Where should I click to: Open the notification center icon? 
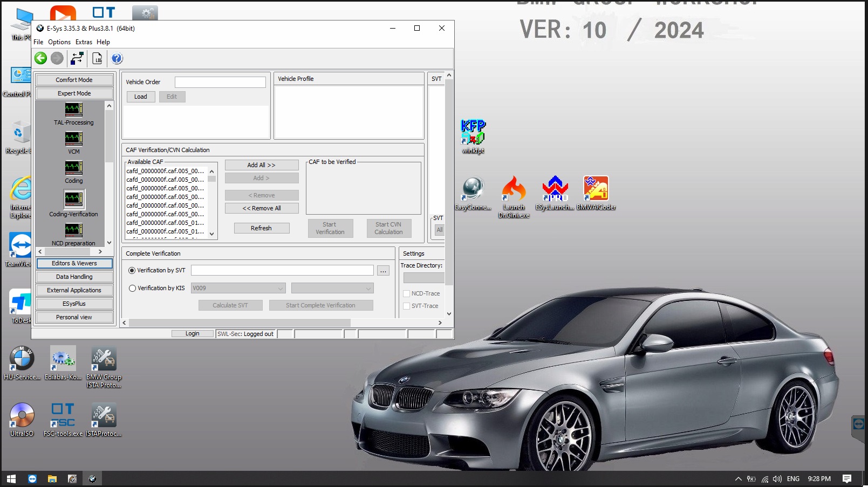[x=847, y=479]
